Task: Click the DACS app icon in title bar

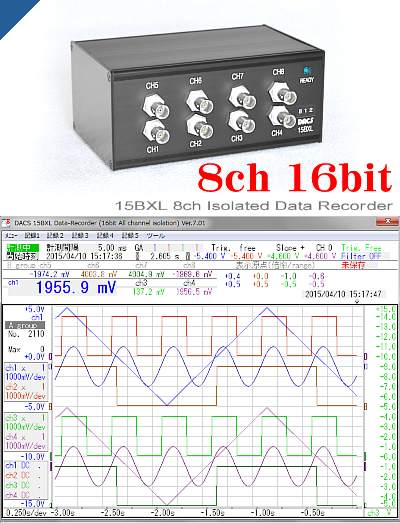Action: click(x=6, y=223)
